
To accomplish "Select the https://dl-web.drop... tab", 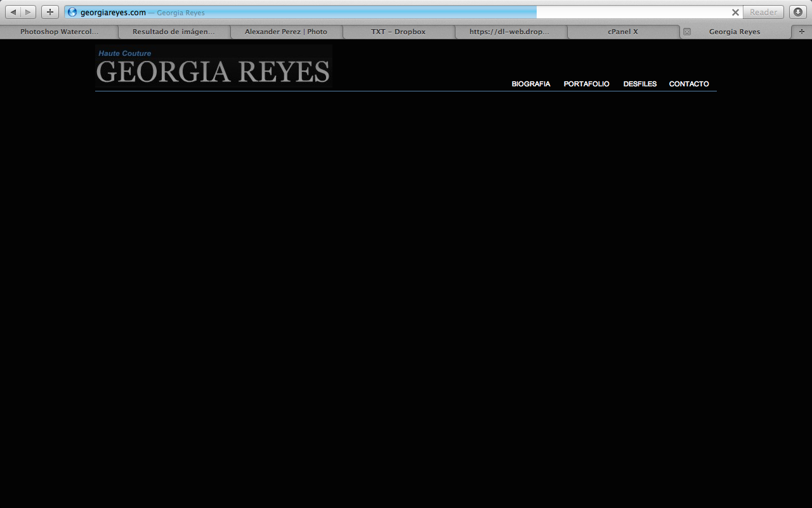I will pos(509,32).
